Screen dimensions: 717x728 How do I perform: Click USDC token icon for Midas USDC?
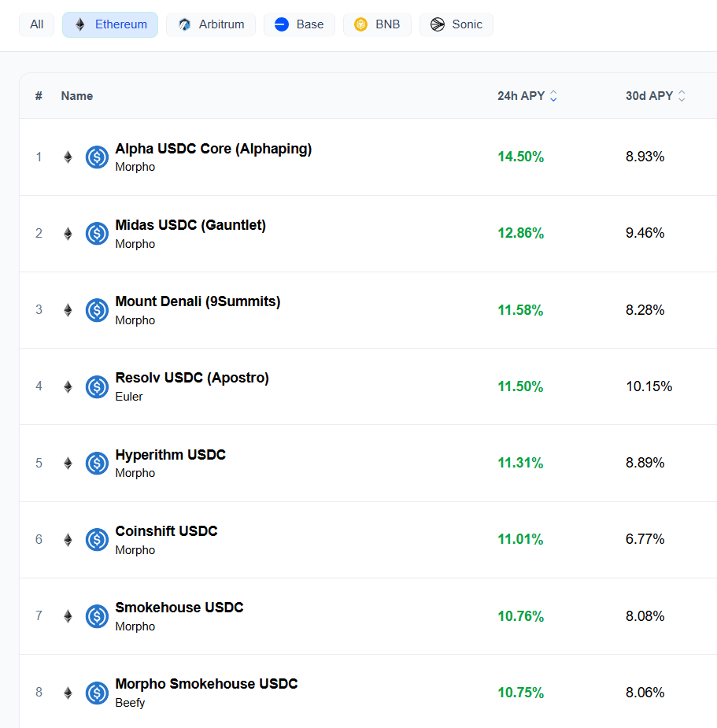pos(97,233)
